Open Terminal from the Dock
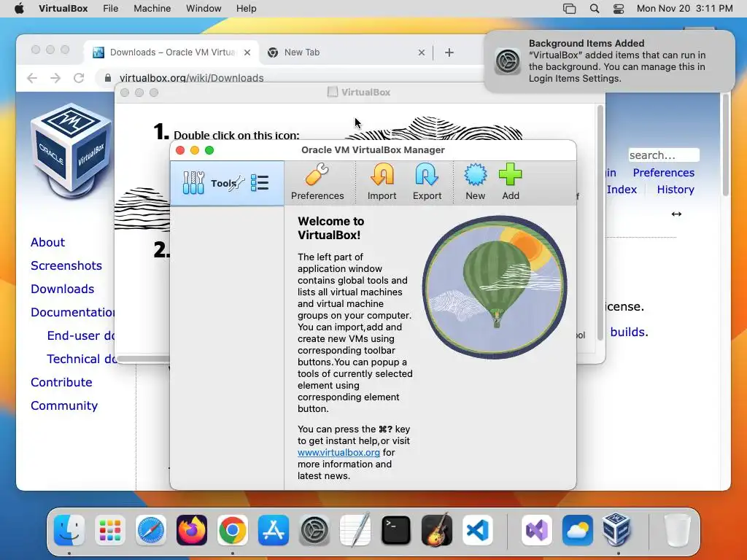Image resolution: width=747 pixels, height=560 pixels. pos(396,530)
